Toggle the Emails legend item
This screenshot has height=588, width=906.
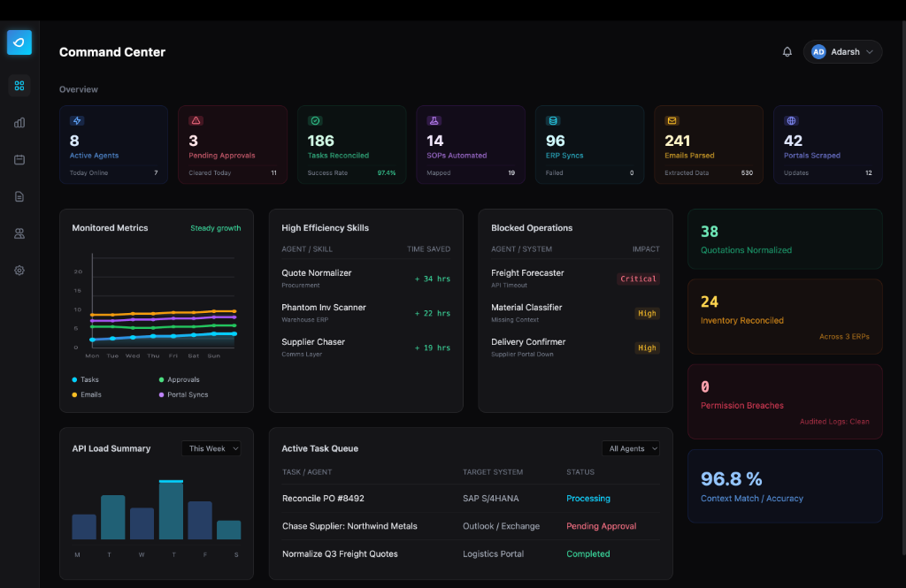point(87,394)
